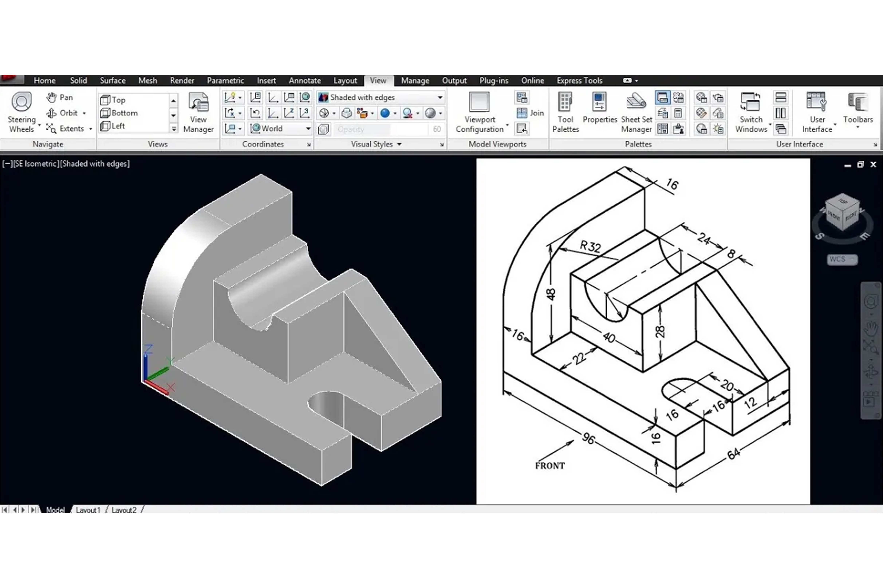Cascade windows icon
The width and height of the screenshot is (883, 588).
click(x=781, y=129)
